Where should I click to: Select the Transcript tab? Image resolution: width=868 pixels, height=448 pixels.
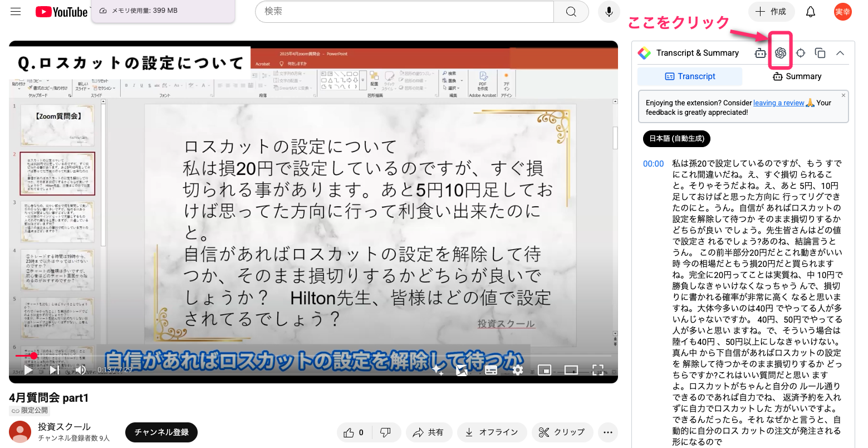690,76
